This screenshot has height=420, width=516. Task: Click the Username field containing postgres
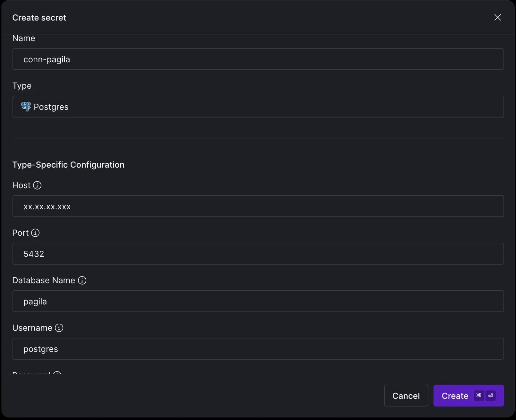pyautogui.click(x=258, y=349)
